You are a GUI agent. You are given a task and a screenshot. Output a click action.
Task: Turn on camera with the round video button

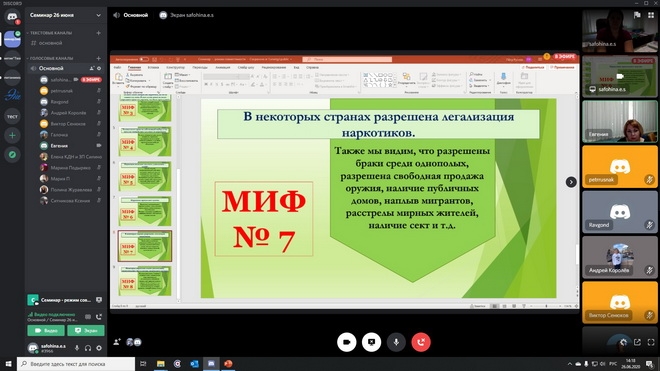tap(346, 342)
